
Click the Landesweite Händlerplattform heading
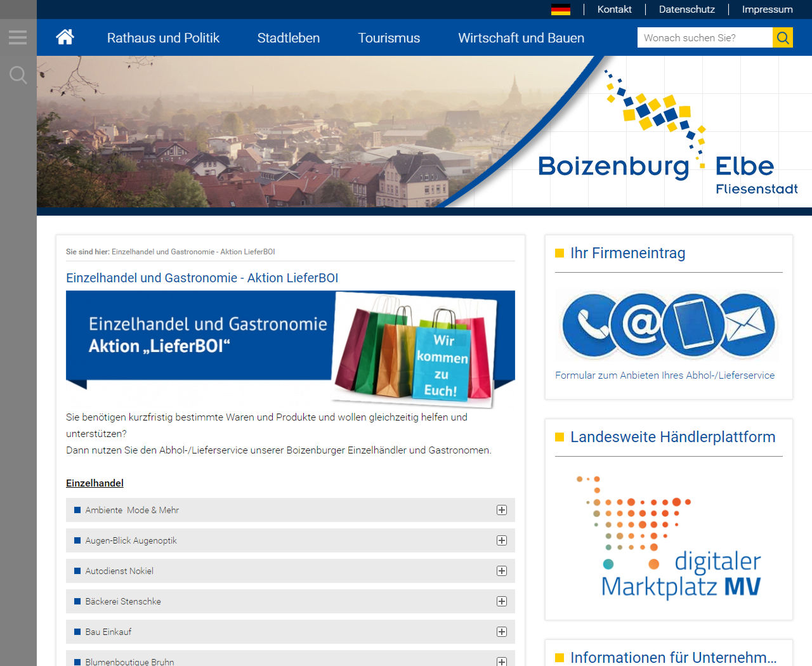point(672,437)
